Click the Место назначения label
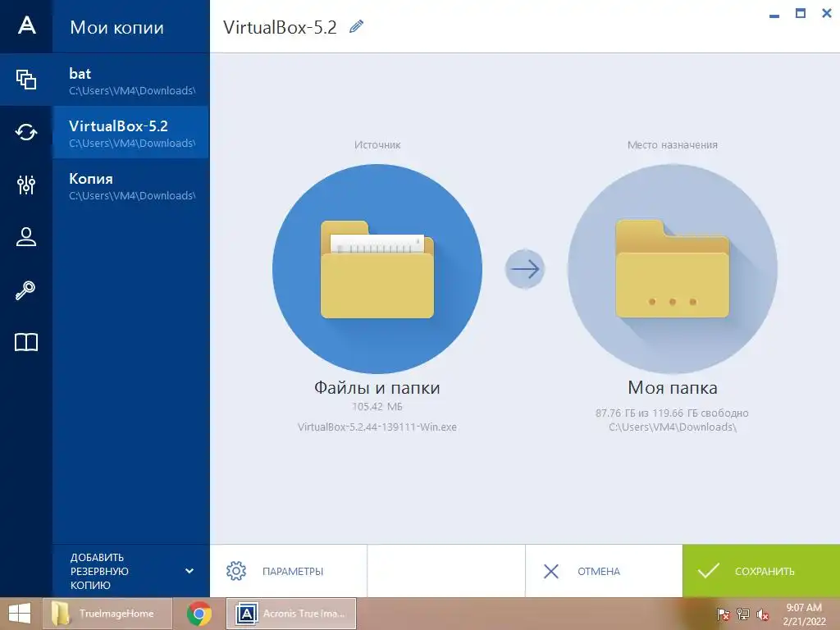Image resolution: width=840 pixels, height=630 pixels. (x=673, y=144)
